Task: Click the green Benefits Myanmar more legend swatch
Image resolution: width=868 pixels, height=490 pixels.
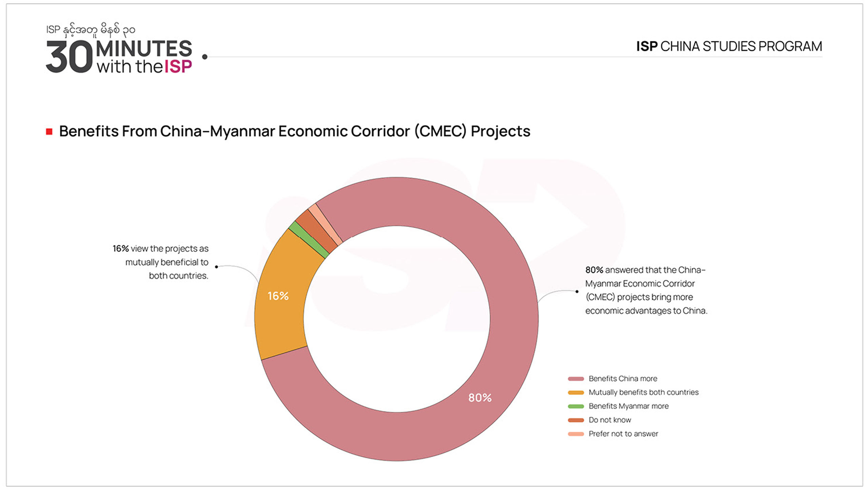Action: point(576,406)
